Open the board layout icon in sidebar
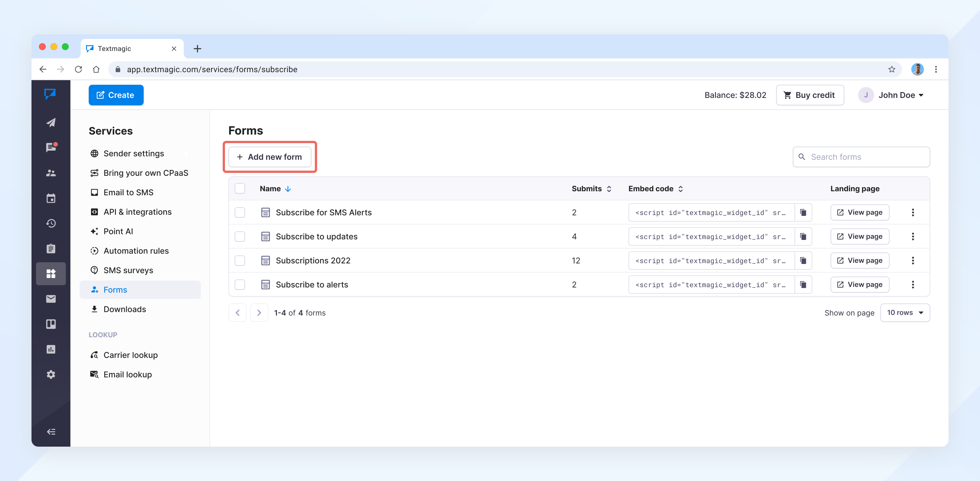The width and height of the screenshot is (980, 481). pyautogui.click(x=51, y=324)
